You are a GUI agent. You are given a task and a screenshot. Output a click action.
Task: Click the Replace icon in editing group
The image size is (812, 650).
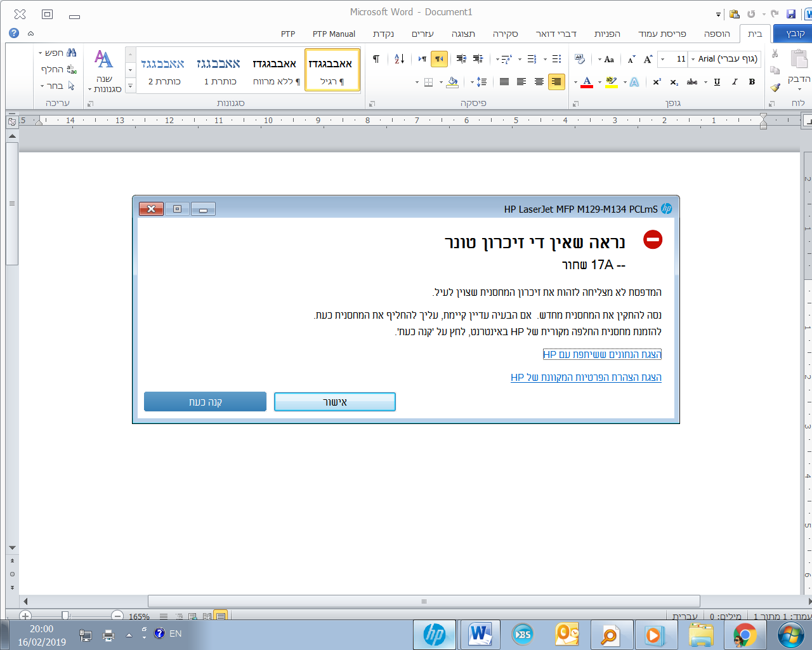[x=72, y=69]
